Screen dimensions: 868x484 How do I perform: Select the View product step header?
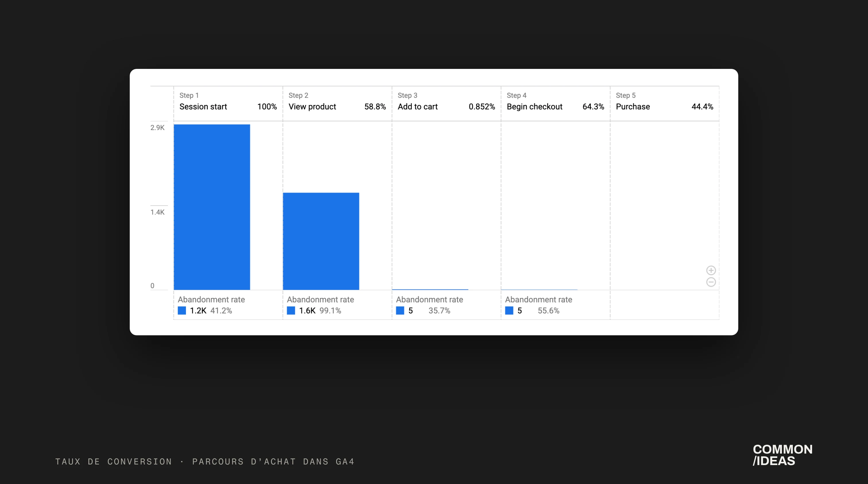click(x=337, y=103)
